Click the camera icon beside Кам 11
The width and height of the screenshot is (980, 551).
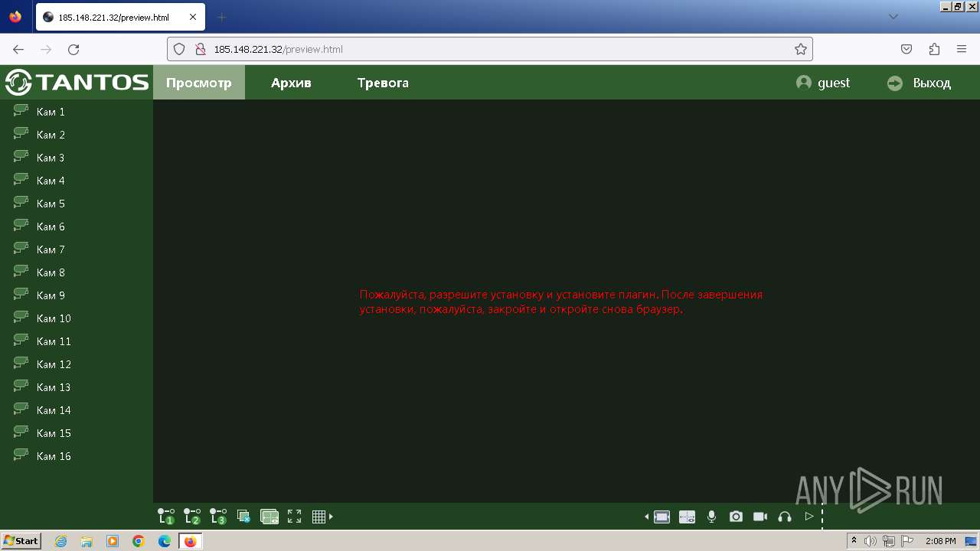(21, 341)
